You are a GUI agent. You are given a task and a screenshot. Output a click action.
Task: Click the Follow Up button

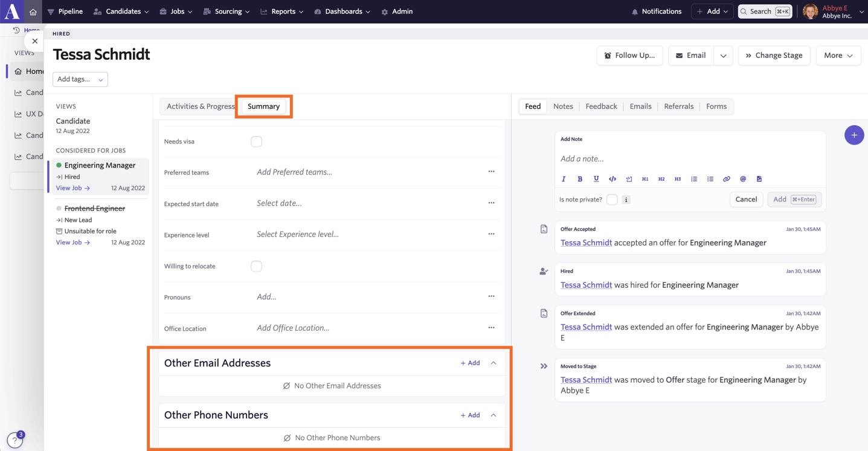click(x=629, y=56)
